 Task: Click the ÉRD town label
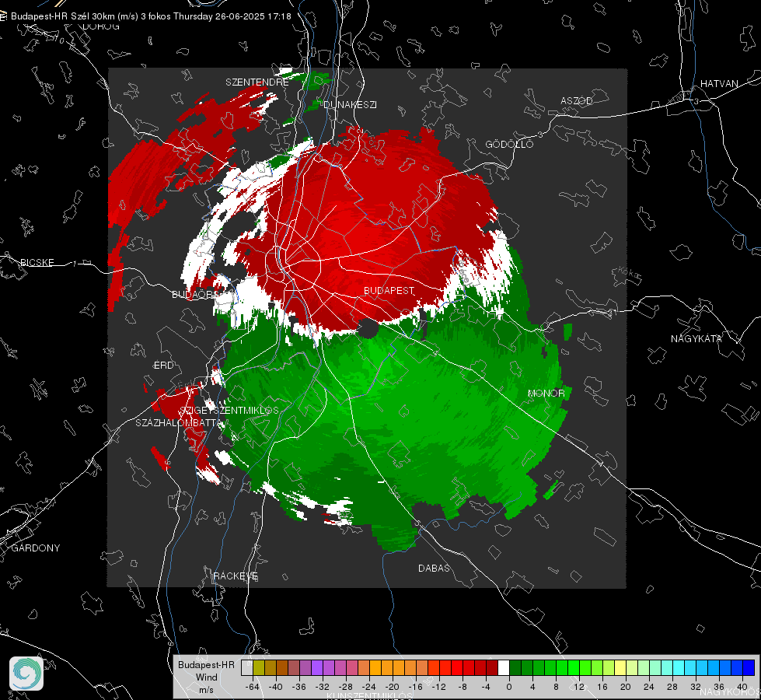tap(163, 366)
